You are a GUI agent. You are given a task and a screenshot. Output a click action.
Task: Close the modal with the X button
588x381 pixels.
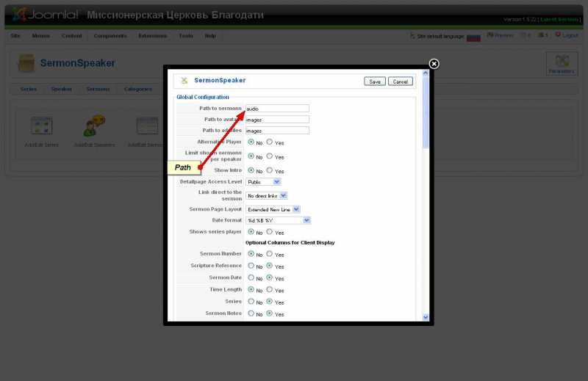(x=434, y=64)
